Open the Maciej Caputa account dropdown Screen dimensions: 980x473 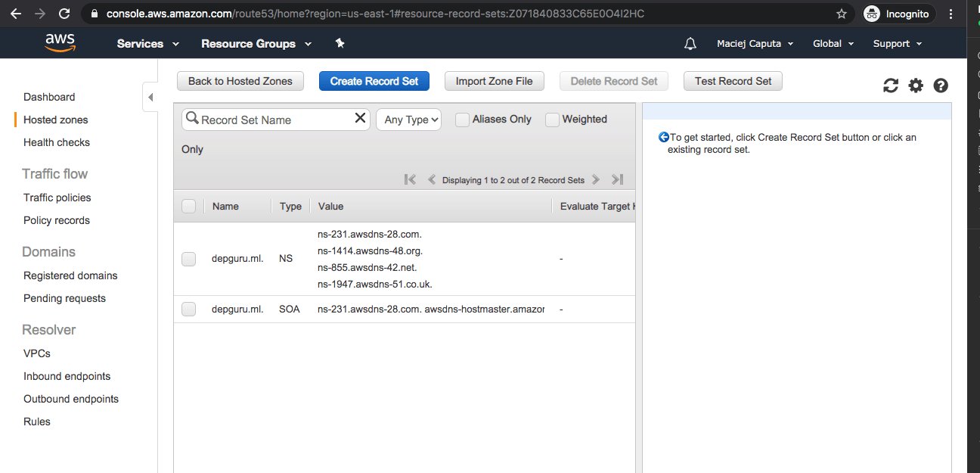[x=755, y=44]
